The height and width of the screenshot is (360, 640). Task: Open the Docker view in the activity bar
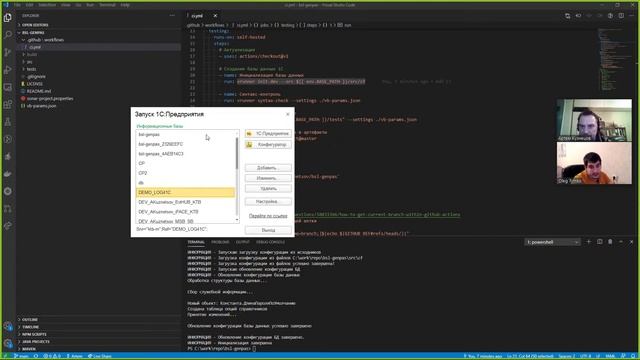(x=8, y=174)
